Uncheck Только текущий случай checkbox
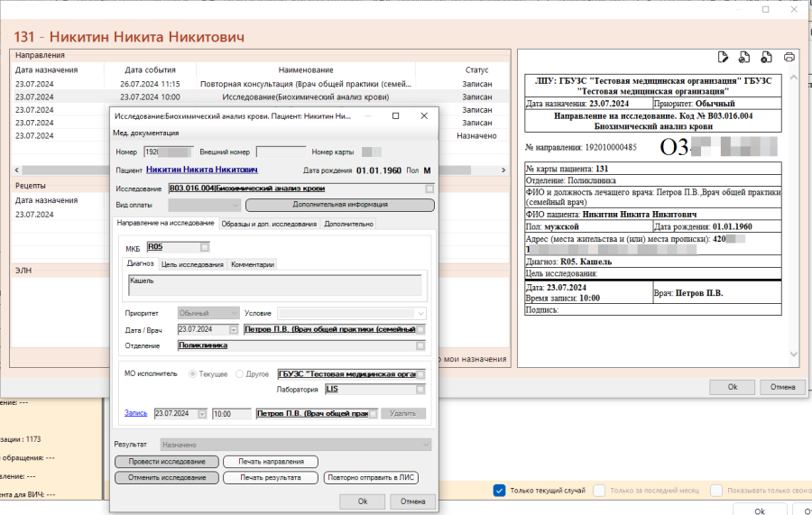This screenshot has height=515, width=812. (x=499, y=490)
